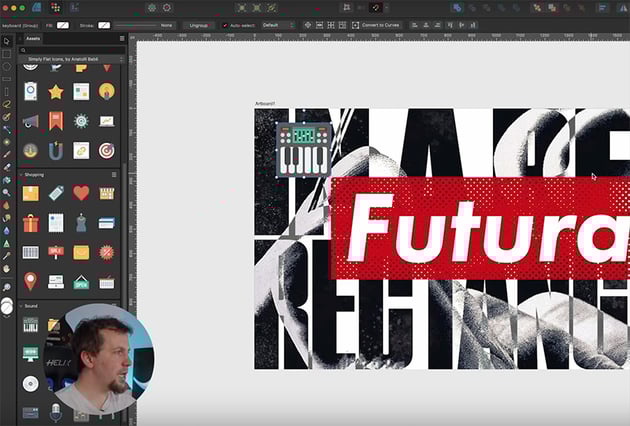Click the rightmost align icon in context toolbar

(x=473, y=25)
